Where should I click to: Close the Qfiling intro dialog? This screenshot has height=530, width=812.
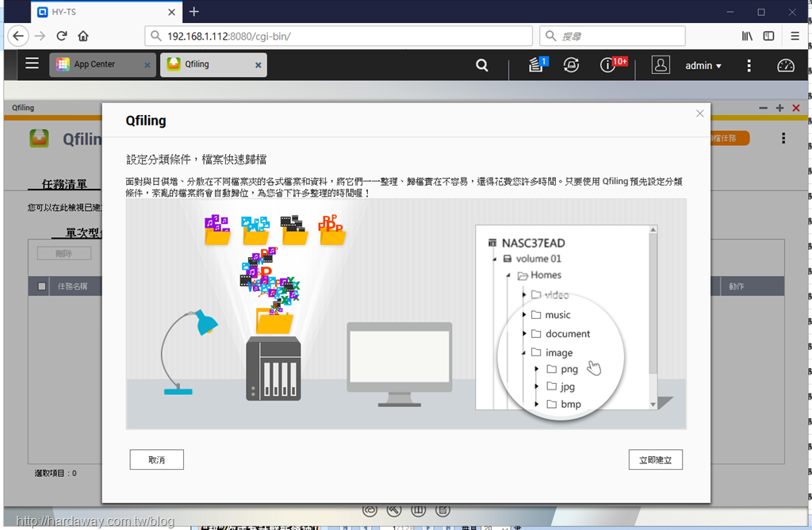(699, 113)
